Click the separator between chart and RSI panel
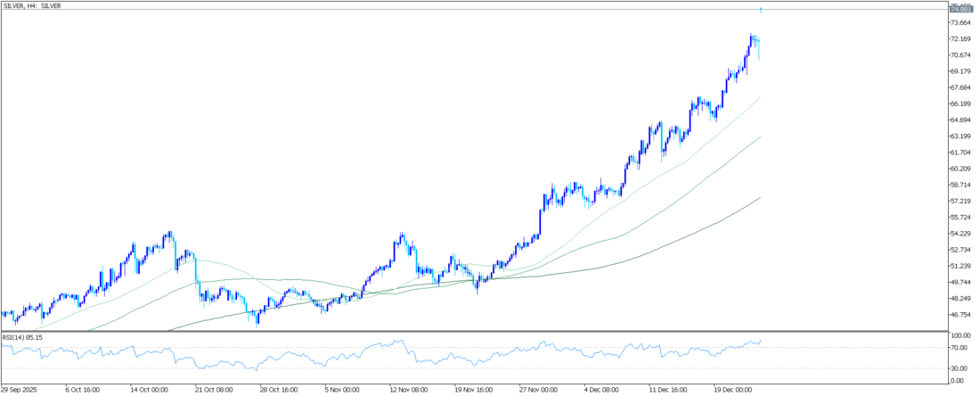The height and width of the screenshot is (396, 980). pos(472,332)
